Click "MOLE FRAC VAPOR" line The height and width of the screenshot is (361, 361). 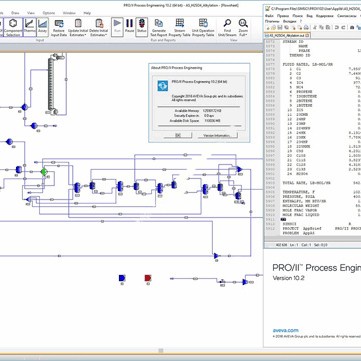301,210
